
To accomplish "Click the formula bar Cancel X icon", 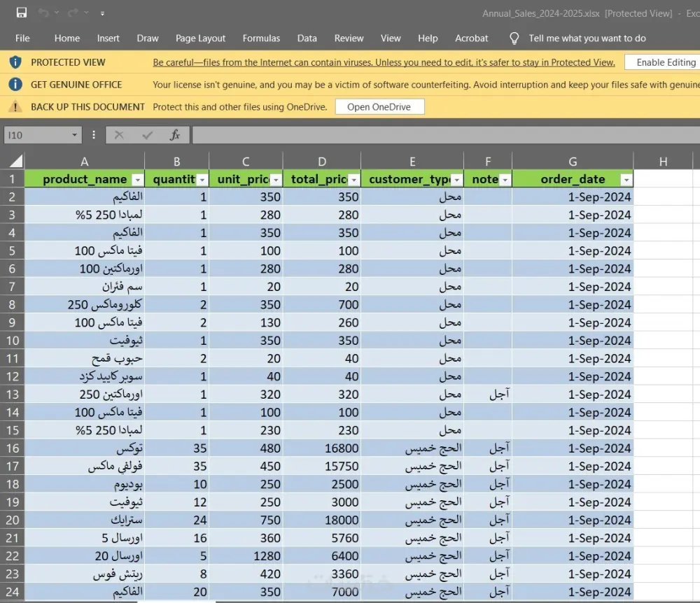I will [x=119, y=135].
